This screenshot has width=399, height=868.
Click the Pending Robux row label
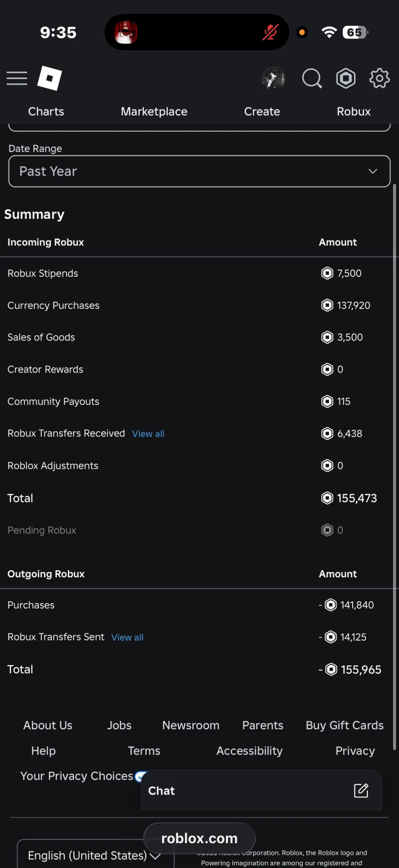coord(42,530)
